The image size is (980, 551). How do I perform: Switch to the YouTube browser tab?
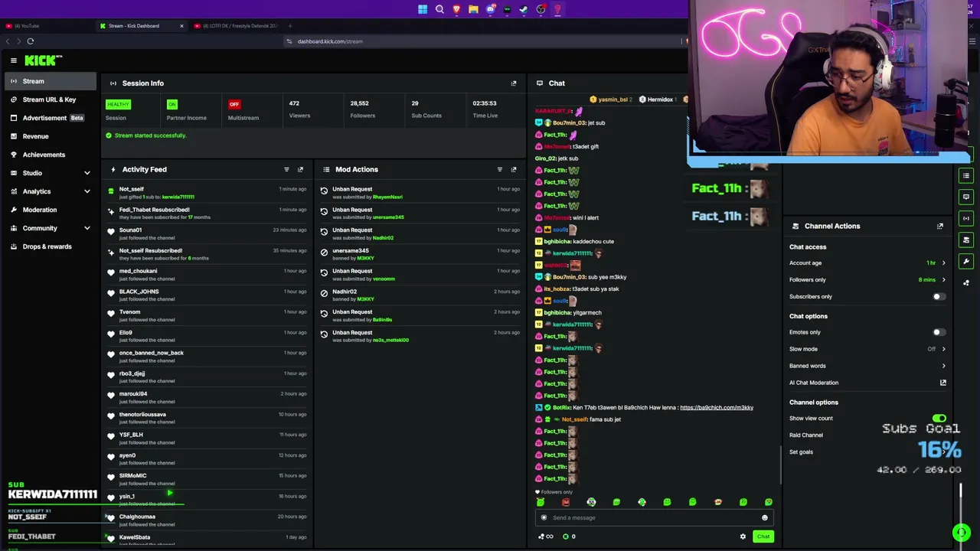pyautogui.click(x=46, y=26)
